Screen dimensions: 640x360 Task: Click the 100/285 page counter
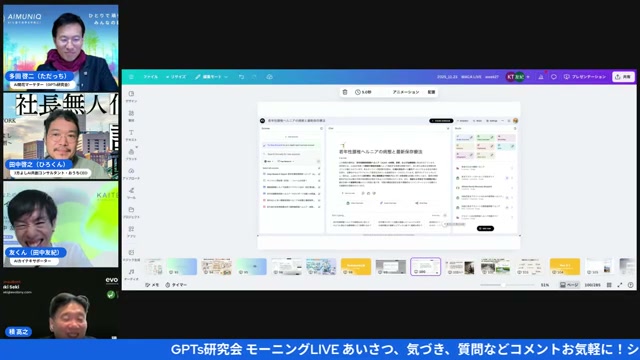pos(592,285)
